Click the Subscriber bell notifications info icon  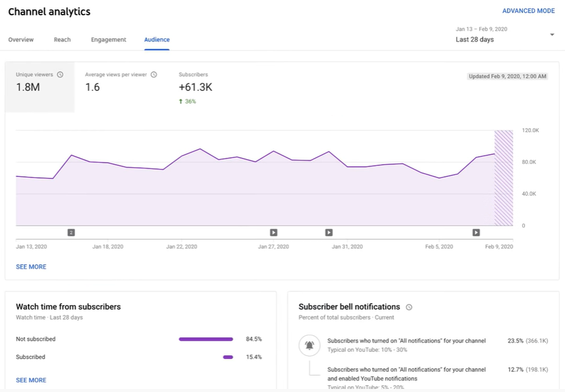point(408,307)
